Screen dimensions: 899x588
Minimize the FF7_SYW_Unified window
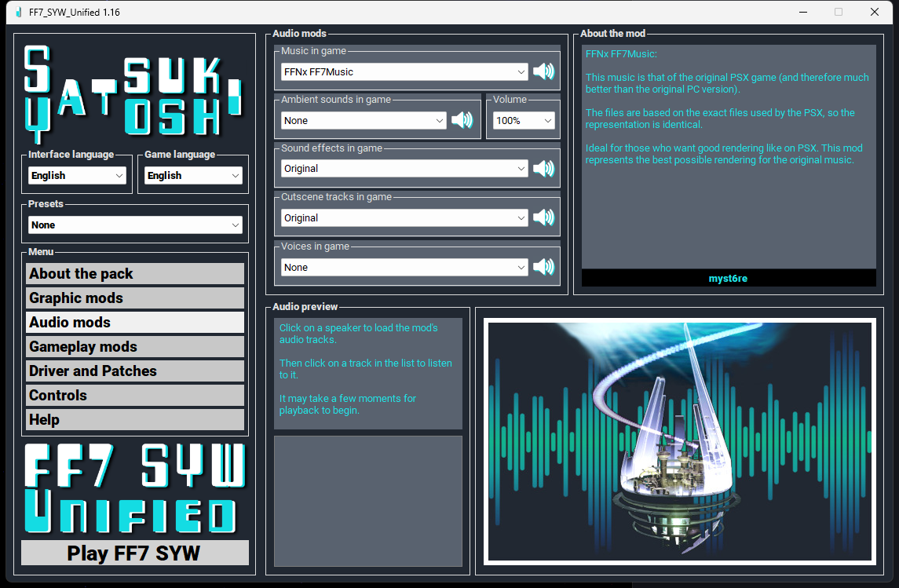(803, 12)
